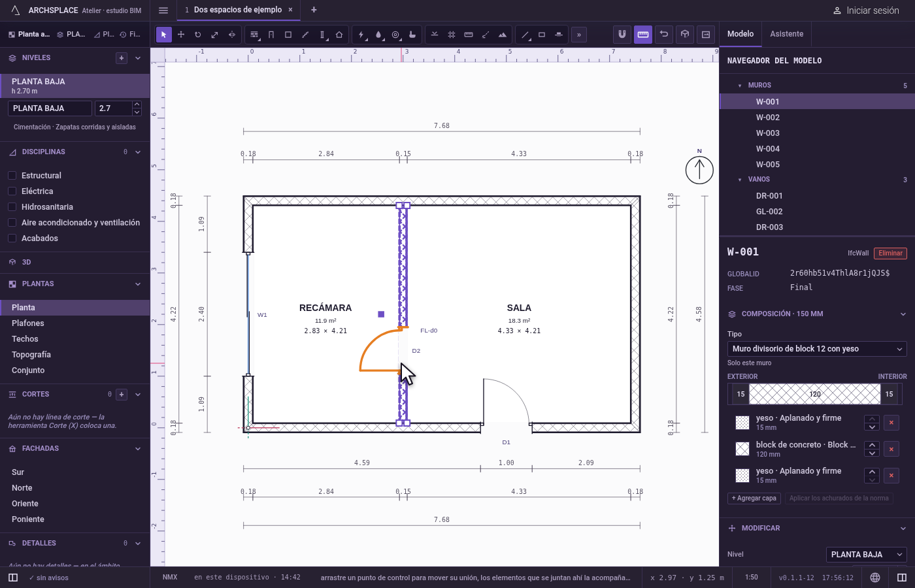Open the wall Tipo dropdown
The height and width of the screenshot is (588, 915).
click(817, 349)
